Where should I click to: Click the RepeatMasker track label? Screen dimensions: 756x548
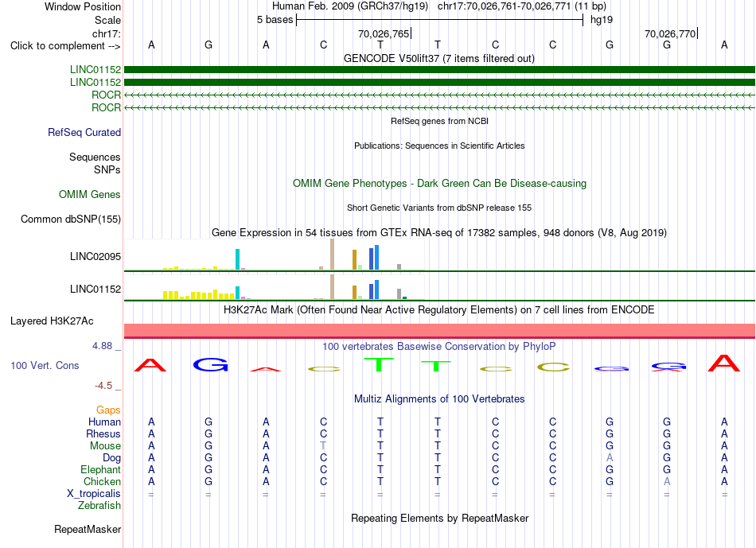point(88,529)
